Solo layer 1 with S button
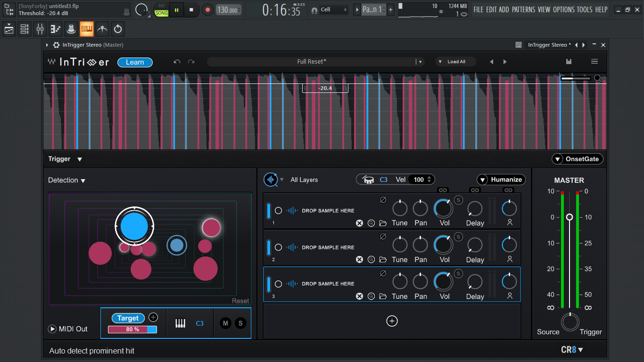 coord(458,200)
